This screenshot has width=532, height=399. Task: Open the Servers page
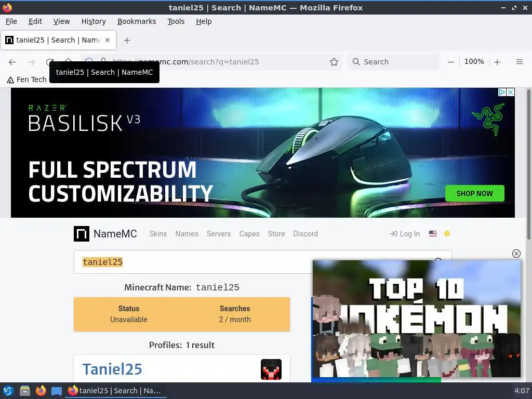[x=219, y=234]
